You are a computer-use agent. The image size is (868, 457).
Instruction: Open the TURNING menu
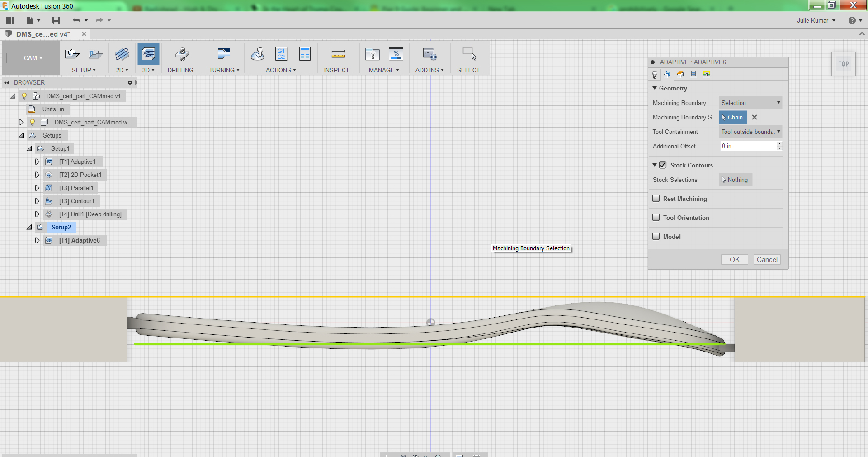click(224, 70)
